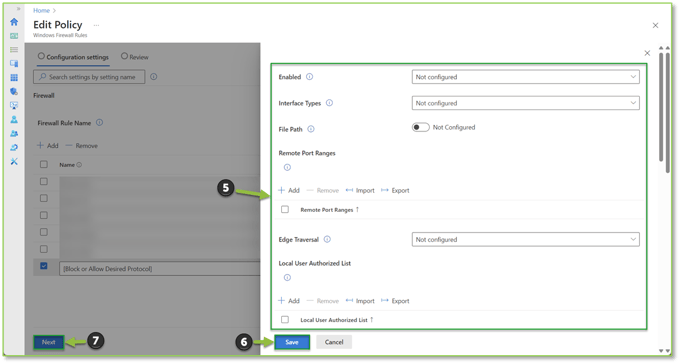This screenshot has height=364, width=680.
Task: Sort by Local User Authorized List column
Action: point(337,320)
